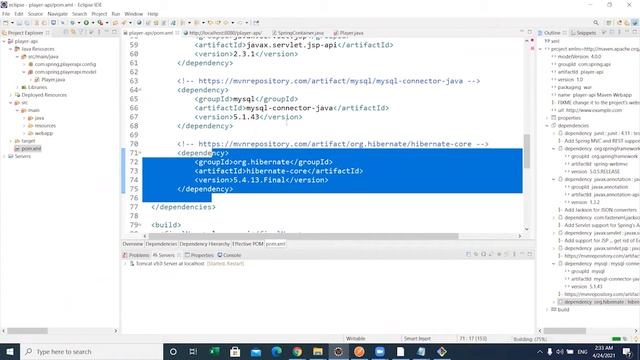This screenshot has height=360, width=640.
Task: Expand the Servers project
Action: 4,156
